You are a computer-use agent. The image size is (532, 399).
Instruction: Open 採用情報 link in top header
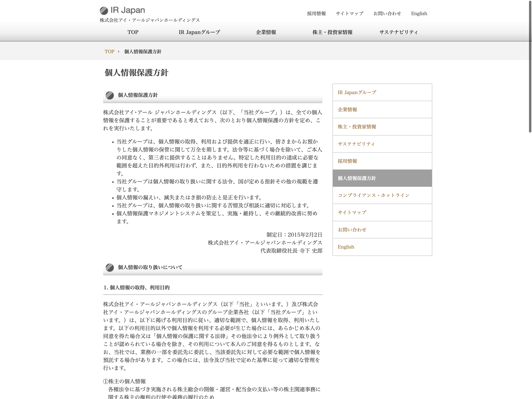[x=316, y=13]
